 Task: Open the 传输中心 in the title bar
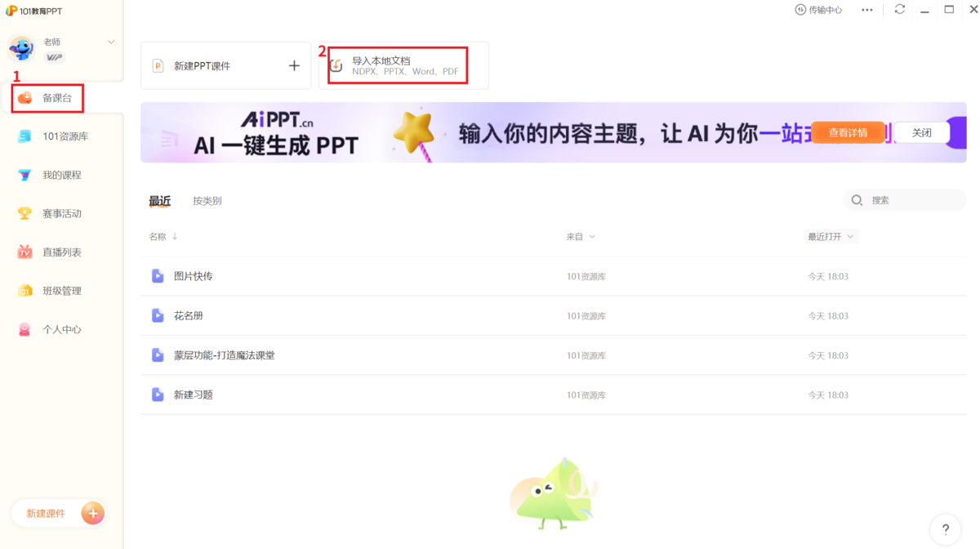(x=817, y=10)
